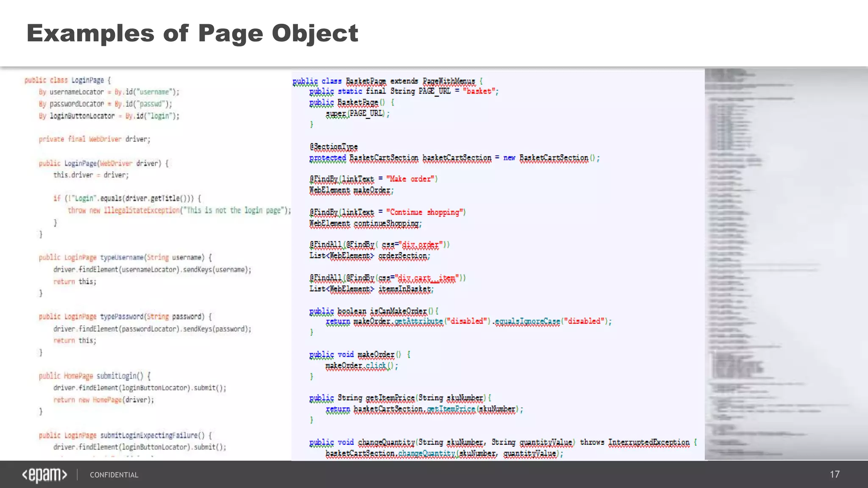868x488 pixels.
Task: Click the passwordLocator declaration line
Action: pyautogui.click(x=106, y=104)
